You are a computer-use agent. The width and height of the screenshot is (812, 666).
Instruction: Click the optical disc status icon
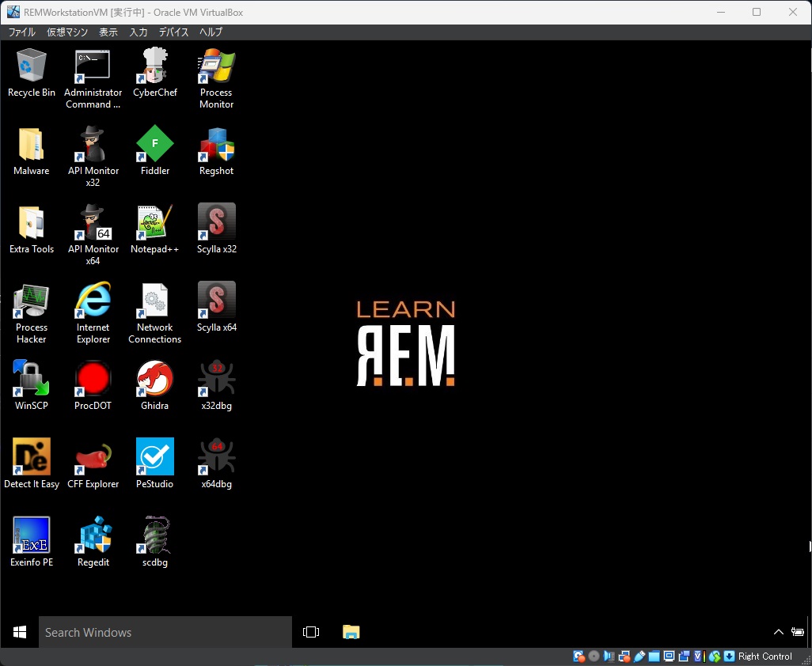(594, 657)
